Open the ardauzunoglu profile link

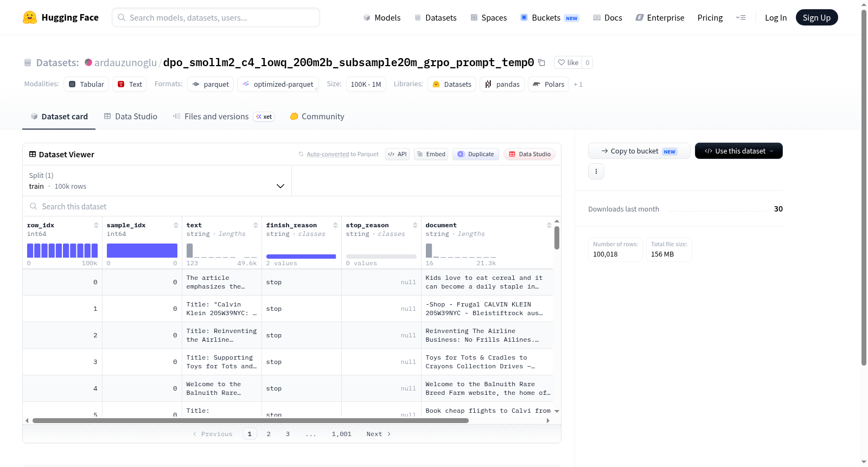pyautogui.click(x=125, y=62)
